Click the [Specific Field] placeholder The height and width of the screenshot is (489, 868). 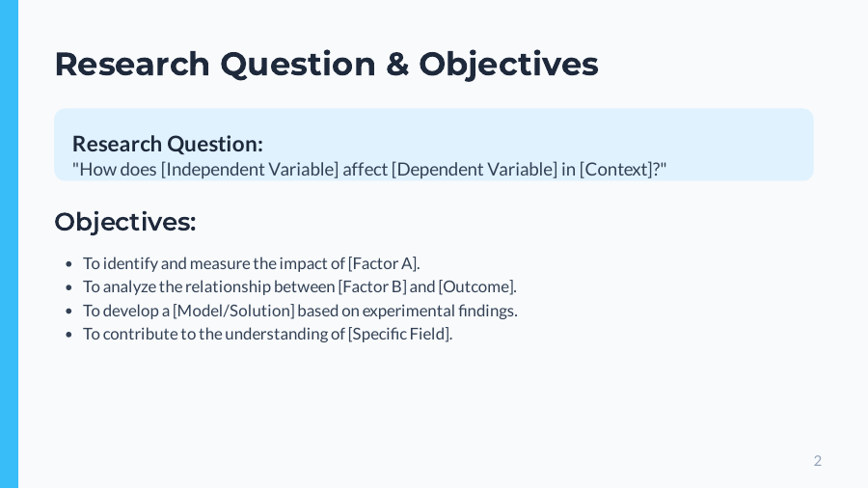pyautogui.click(x=399, y=334)
